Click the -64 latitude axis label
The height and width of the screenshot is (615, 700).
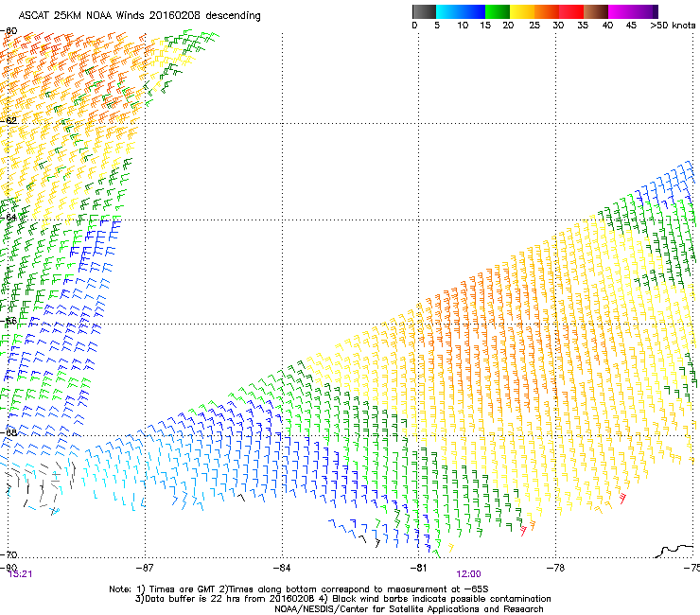(9, 218)
